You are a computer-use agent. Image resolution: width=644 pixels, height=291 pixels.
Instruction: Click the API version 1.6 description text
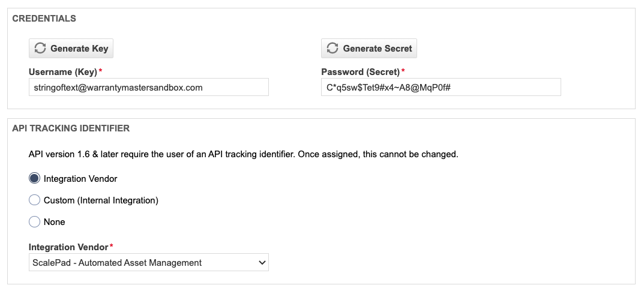point(243,155)
